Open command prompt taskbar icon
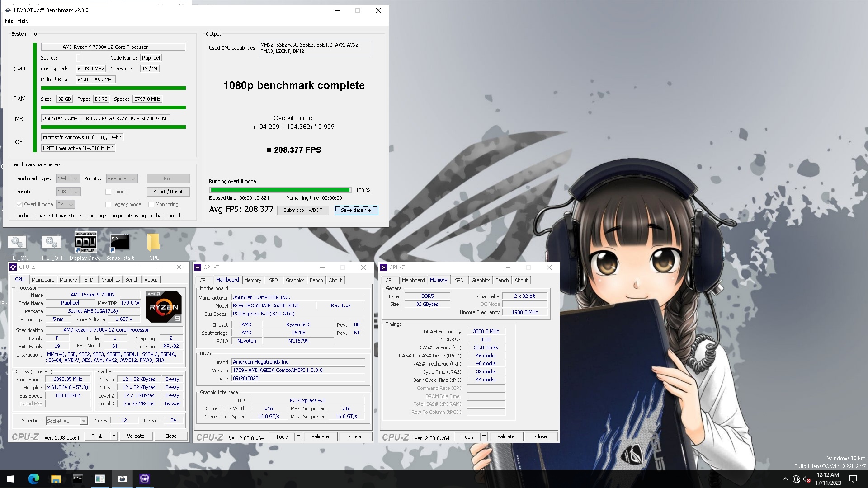The image size is (868, 488). pos(78,479)
